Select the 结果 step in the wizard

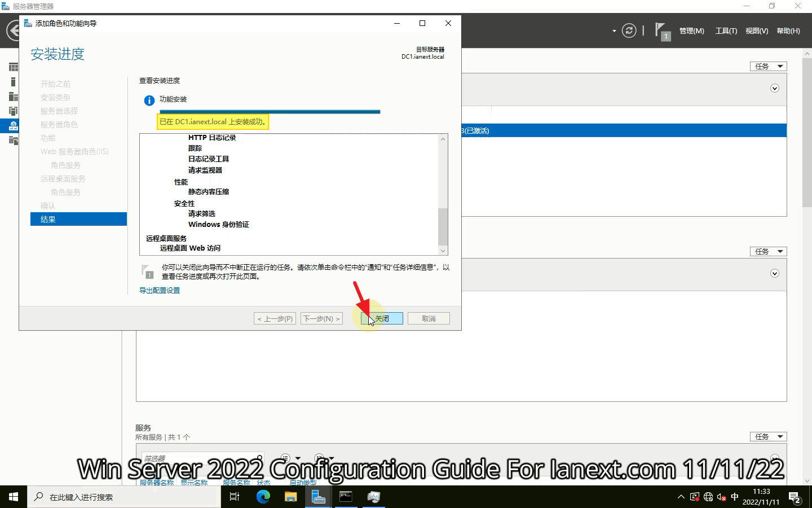78,219
